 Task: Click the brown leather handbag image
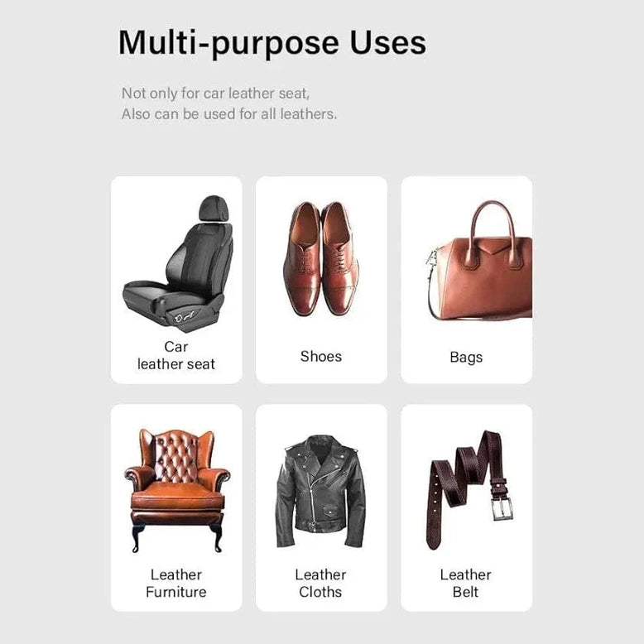[x=479, y=261]
